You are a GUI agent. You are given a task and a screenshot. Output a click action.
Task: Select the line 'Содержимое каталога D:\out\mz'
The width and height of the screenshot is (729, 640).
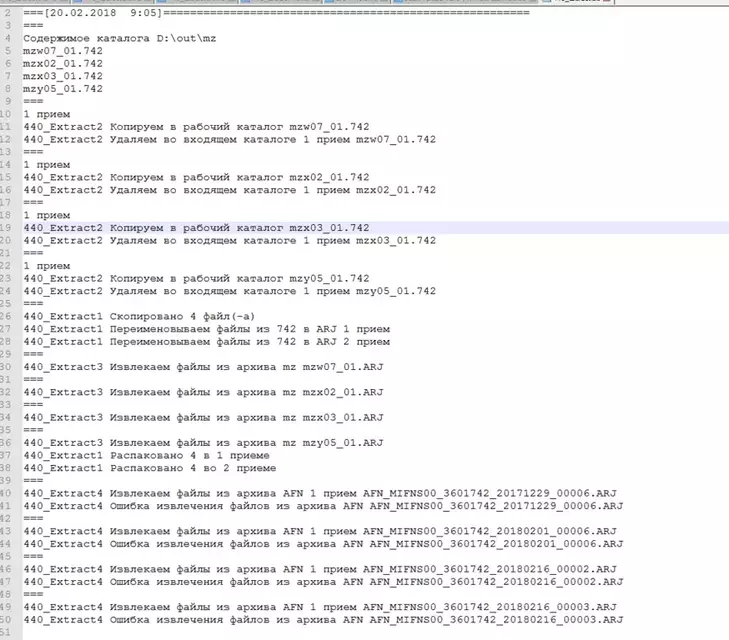[119, 38]
